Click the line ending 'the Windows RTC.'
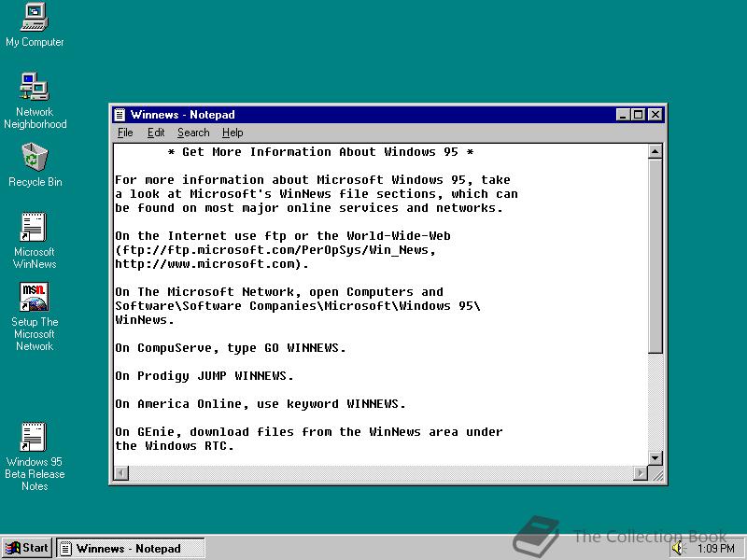This screenshot has width=747, height=560. pos(175,446)
